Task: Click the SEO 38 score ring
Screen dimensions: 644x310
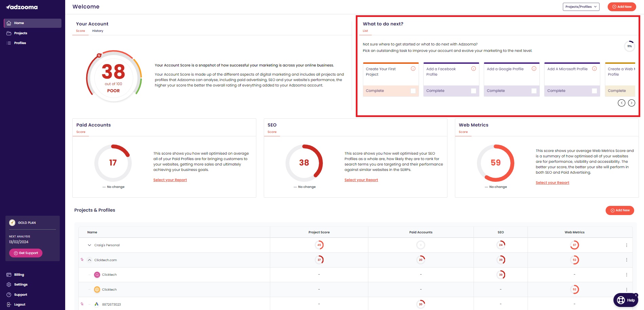Action: pyautogui.click(x=304, y=163)
